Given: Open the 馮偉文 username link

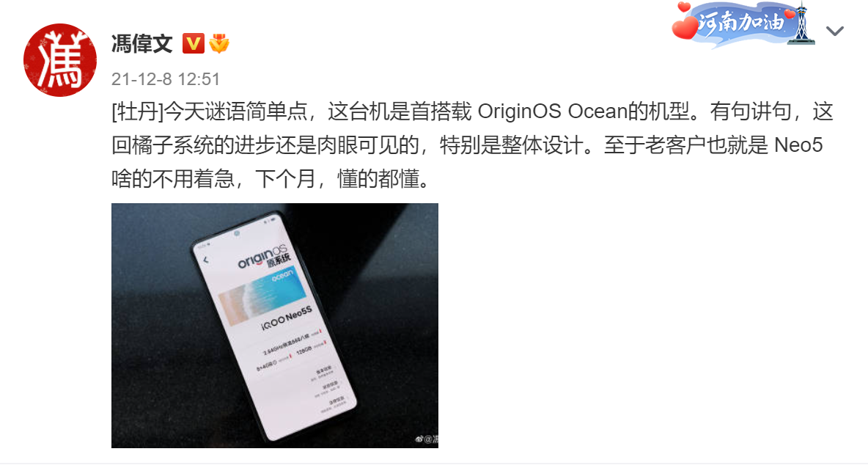Looking at the screenshot, I should [141, 43].
